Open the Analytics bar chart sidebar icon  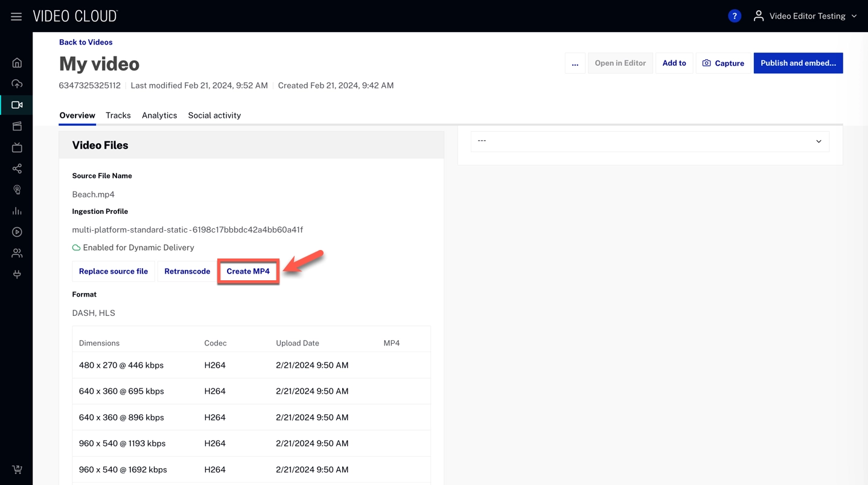coord(17,211)
